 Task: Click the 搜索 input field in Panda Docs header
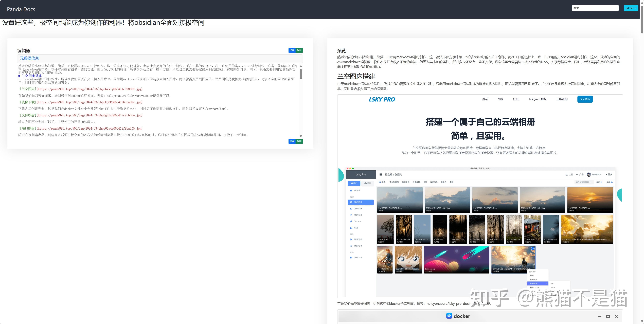click(596, 8)
